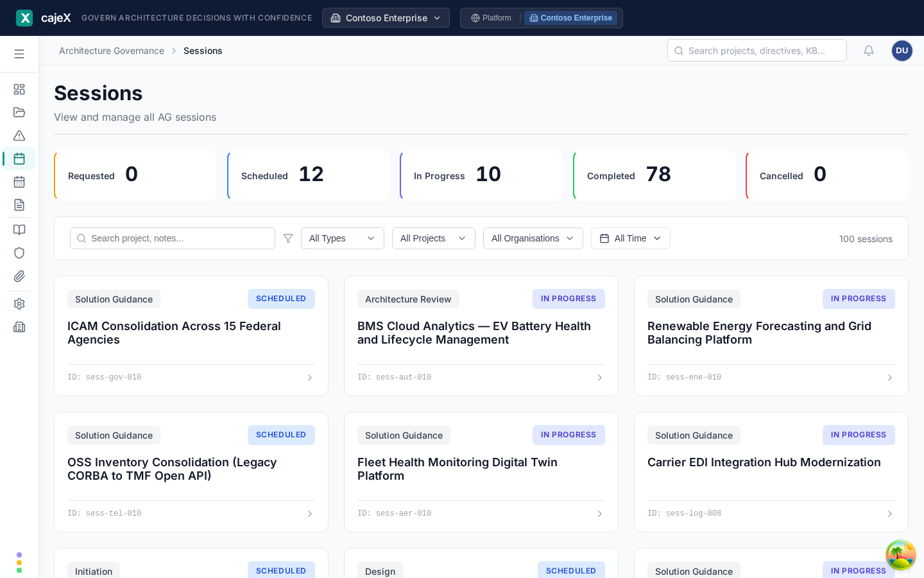Click SCHEDULED badge on ICAM Consolidation card
924x578 pixels.
coord(281,299)
